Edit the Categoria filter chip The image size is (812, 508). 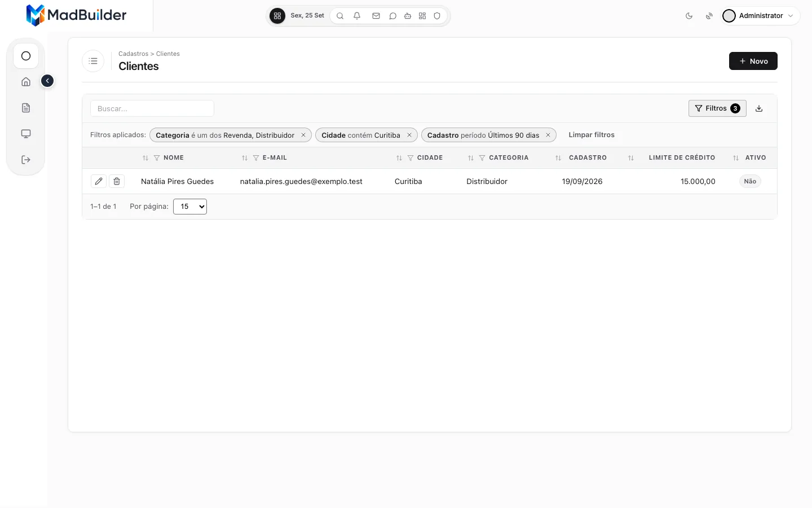pyautogui.click(x=225, y=135)
